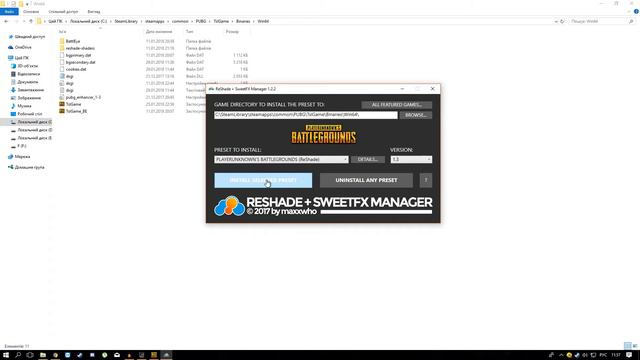This screenshot has width=640, height=360.
Task: Click the question mark help button
Action: click(426, 180)
